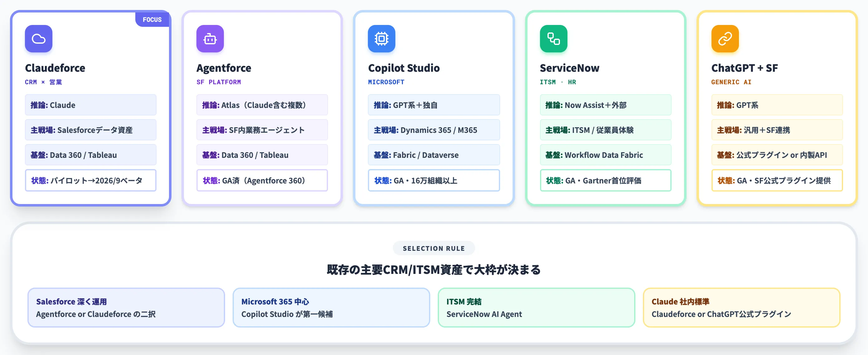Image resolution: width=868 pixels, height=355 pixels.
Task: Click '基盤: Fabric / Dataverse' row
Action: click(434, 155)
